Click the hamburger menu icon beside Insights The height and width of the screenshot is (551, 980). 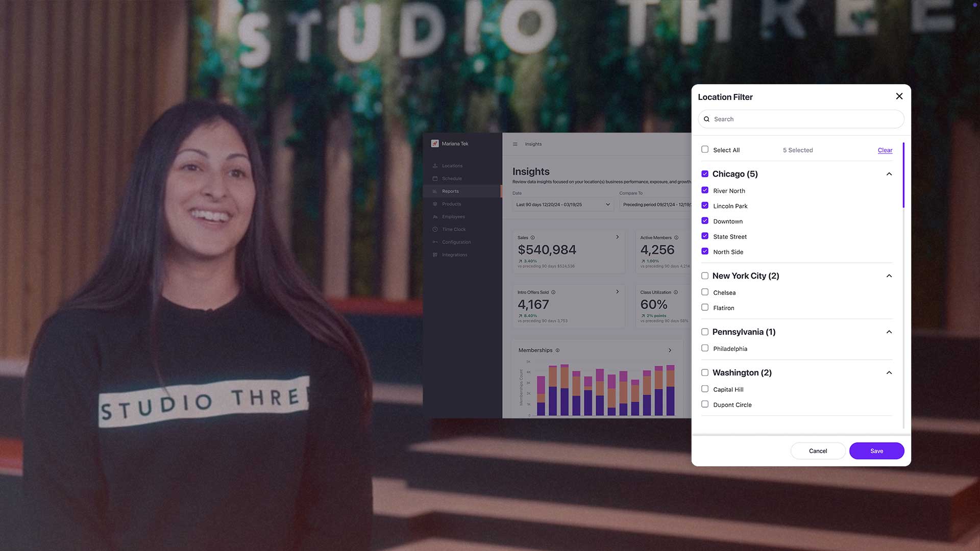pos(515,144)
